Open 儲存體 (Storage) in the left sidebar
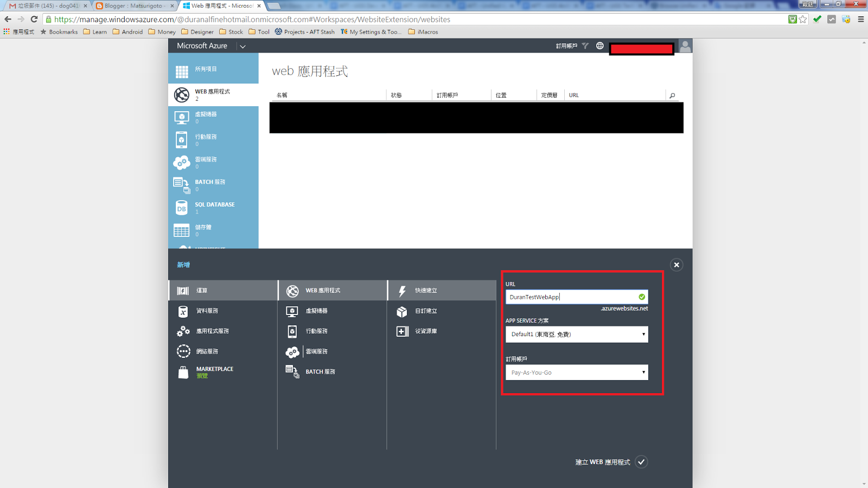Screen dimensions: 868x488 point(213,230)
